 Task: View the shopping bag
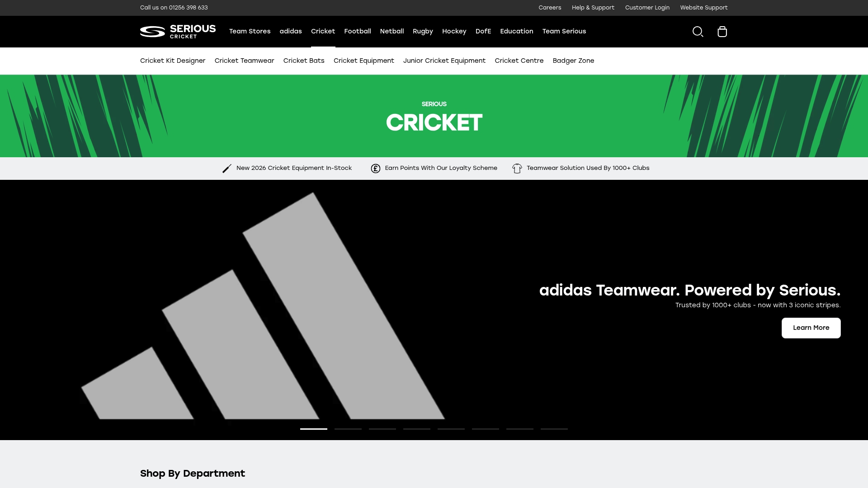pyautogui.click(x=722, y=32)
